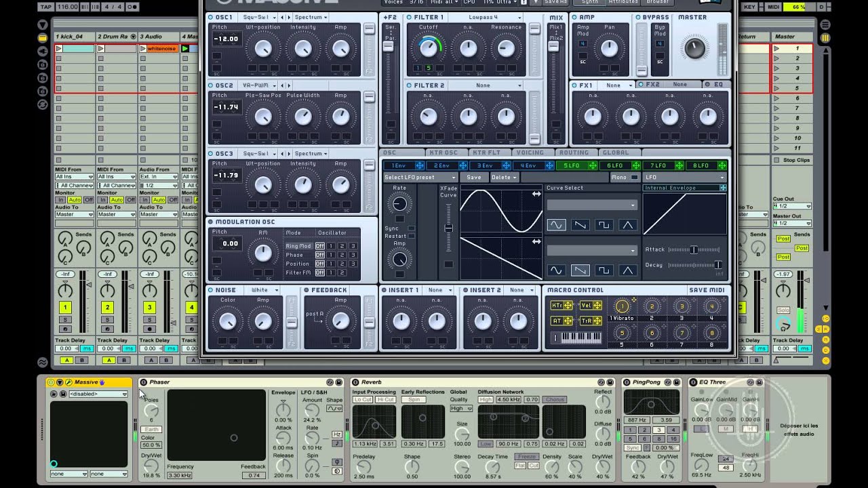Click the LFO preset Save button
The height and width of the screenshot is (488, 868).
point(474,178)
